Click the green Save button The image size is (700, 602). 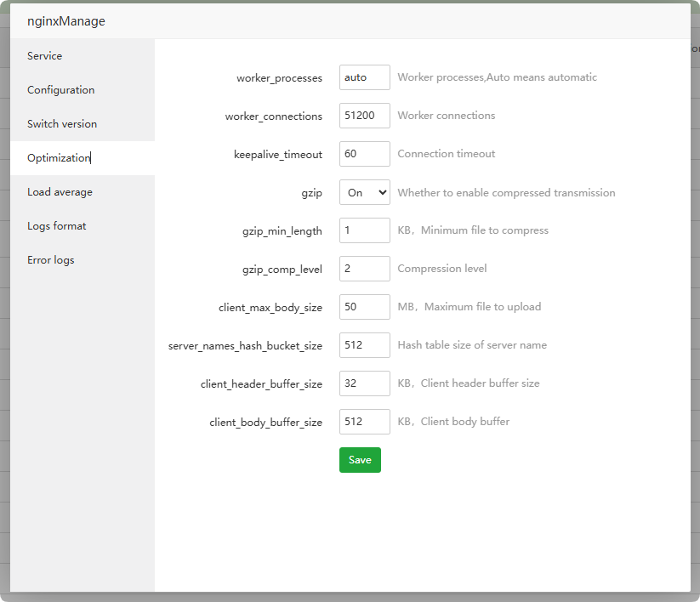point(360,460)
